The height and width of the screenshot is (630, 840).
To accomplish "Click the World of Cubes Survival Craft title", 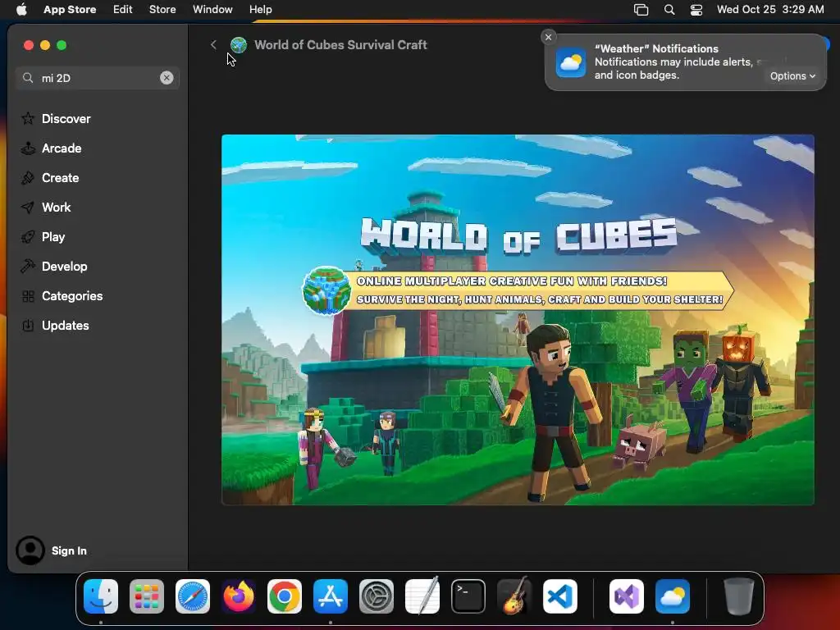I will (x=340, y=45).
